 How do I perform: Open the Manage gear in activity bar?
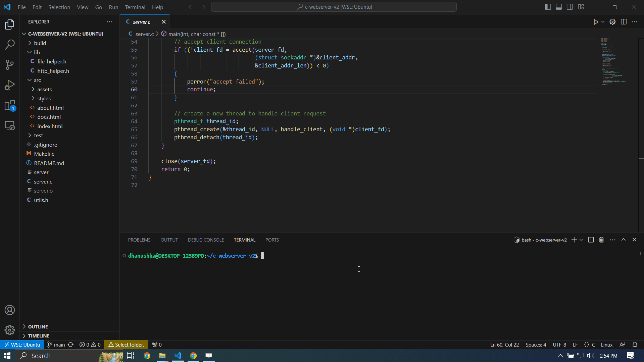point(10,330)
